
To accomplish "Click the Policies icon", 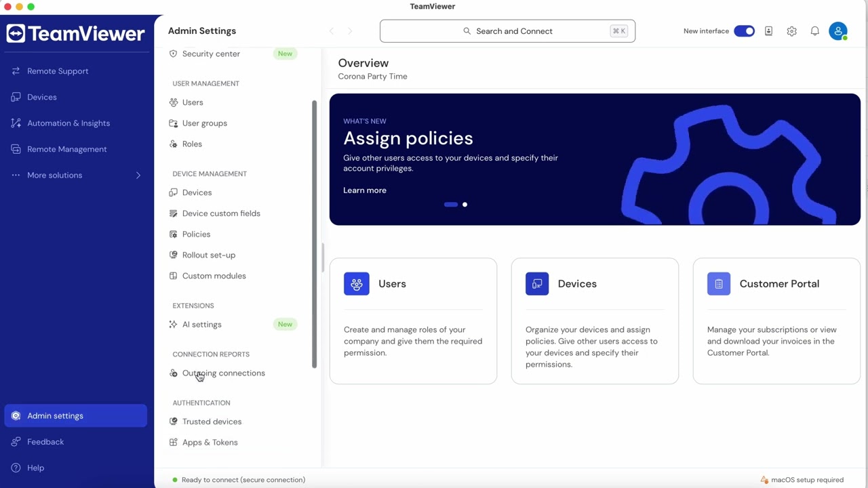I will [173, 235].
